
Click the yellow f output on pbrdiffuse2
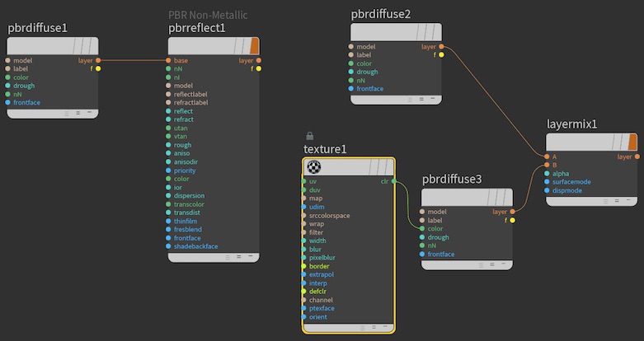click(442, 55)
